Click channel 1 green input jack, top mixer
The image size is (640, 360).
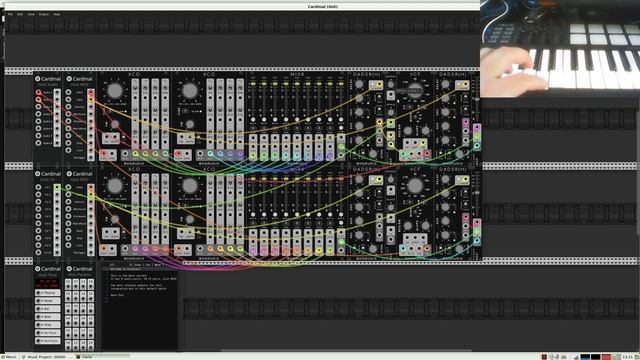coord(253,156)
